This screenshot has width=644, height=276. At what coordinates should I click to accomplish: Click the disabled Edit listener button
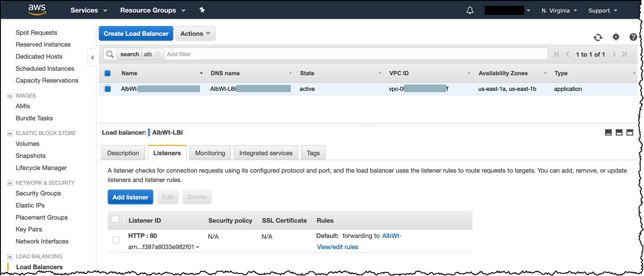point(168,197)
